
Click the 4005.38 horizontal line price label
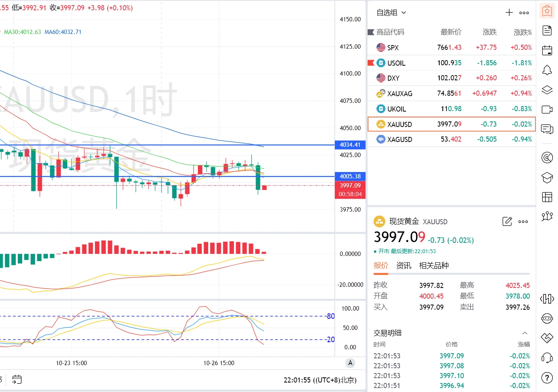350,176
